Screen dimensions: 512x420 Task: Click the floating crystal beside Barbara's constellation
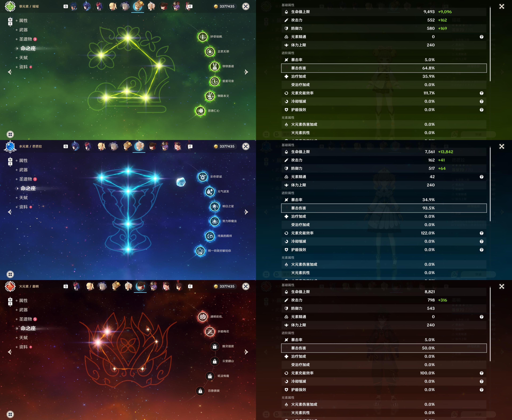181,182
